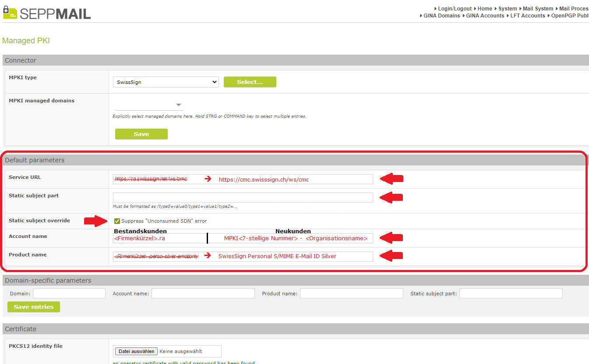Go to the Home menu link
The height and width of the screenshot is (364, 589).
point(485,9)
